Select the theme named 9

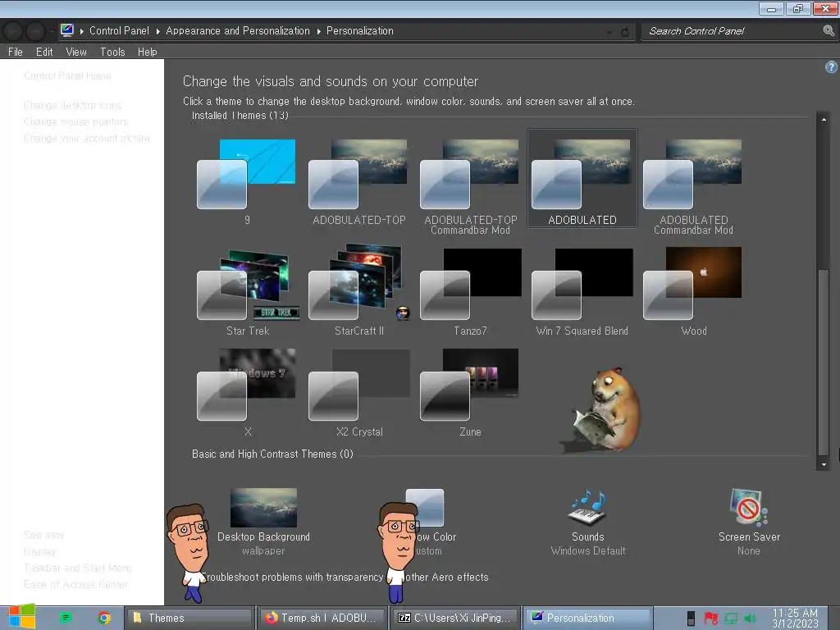[x=246, y=180]
